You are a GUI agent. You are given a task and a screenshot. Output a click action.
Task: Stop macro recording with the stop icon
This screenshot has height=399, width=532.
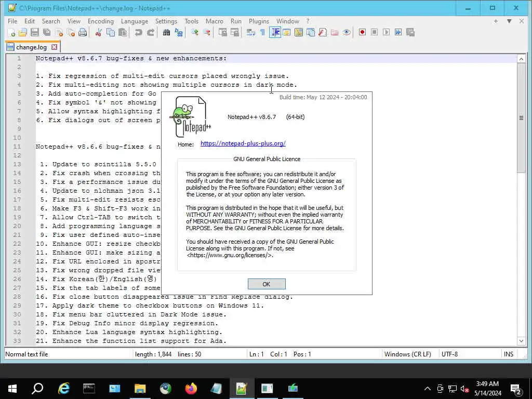click(x=374, y=32)
